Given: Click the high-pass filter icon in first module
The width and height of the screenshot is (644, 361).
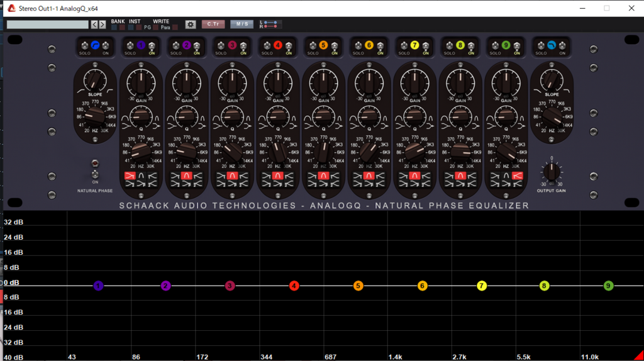Looking at the screenshot, I should click(95, 45).
